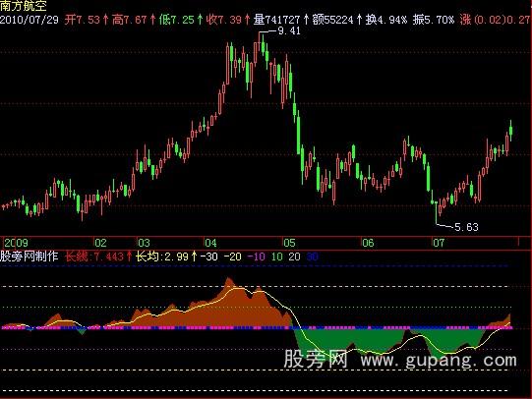Select the 07 month marker

coord(438,243)
